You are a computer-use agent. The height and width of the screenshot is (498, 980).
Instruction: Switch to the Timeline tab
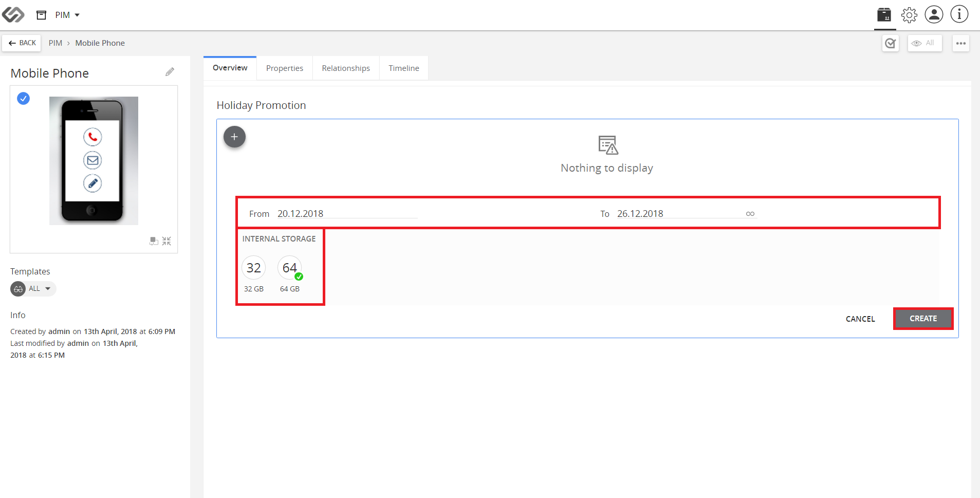pyautogui.click(x=404, y=68)
